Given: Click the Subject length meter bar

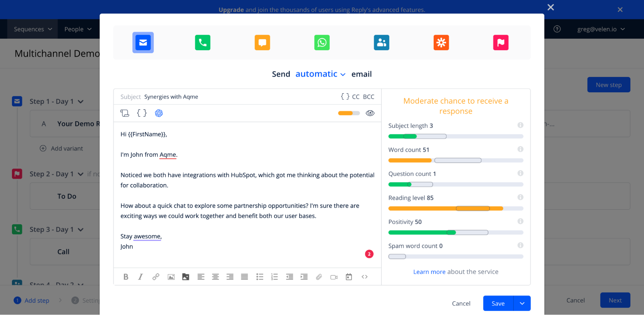Looking at the screenshot, I should 456,136.
